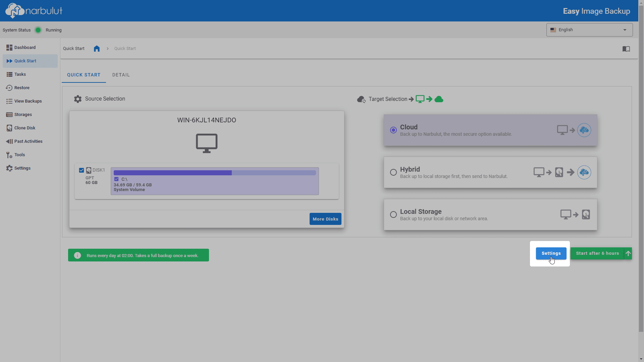The image size is (644, 362).
Task: Click the disk icon in Local Storage card
Action: (x=586, y=215)
